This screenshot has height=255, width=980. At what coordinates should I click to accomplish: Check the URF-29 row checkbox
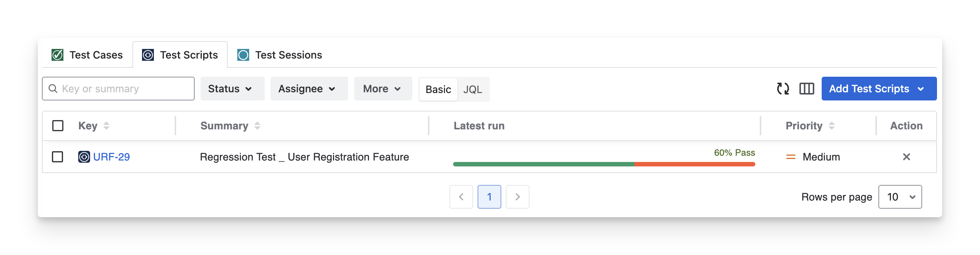(x=57, y=157)
